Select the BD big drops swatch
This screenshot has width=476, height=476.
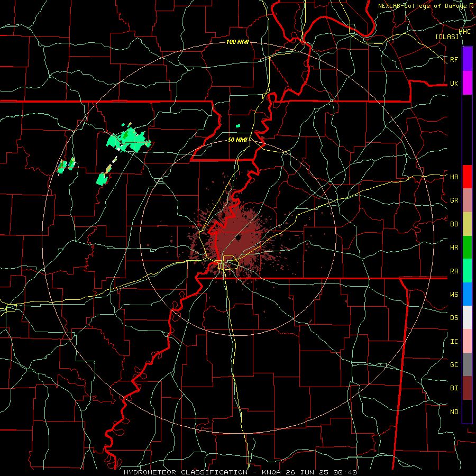[x=467, y=224]
